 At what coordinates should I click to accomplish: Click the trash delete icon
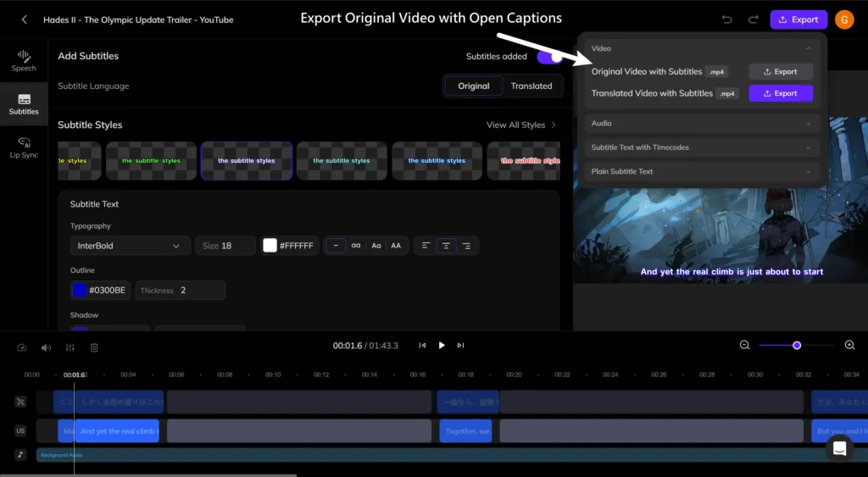click(x=94, y=347)
